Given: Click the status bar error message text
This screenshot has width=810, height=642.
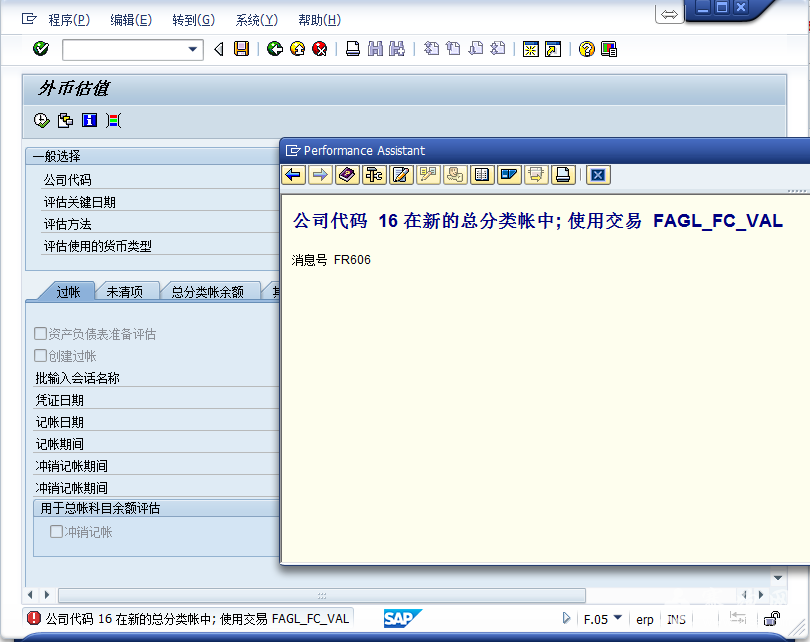Looking at the screenshot, I should point(197,619).
